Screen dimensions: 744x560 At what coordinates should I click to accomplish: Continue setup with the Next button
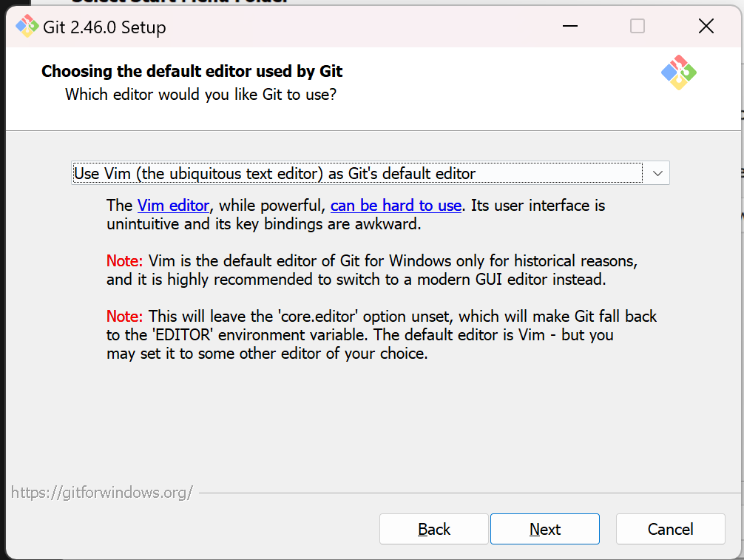tap(545, 529)
